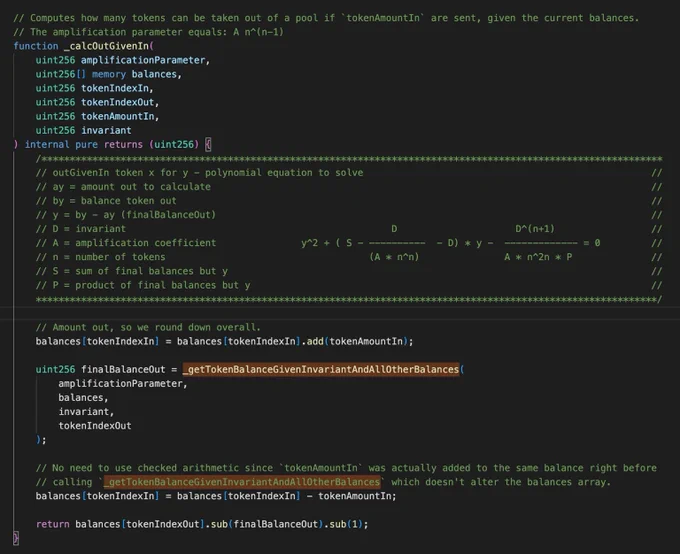Click the invariant parameter in the declaration

[106, 131]
